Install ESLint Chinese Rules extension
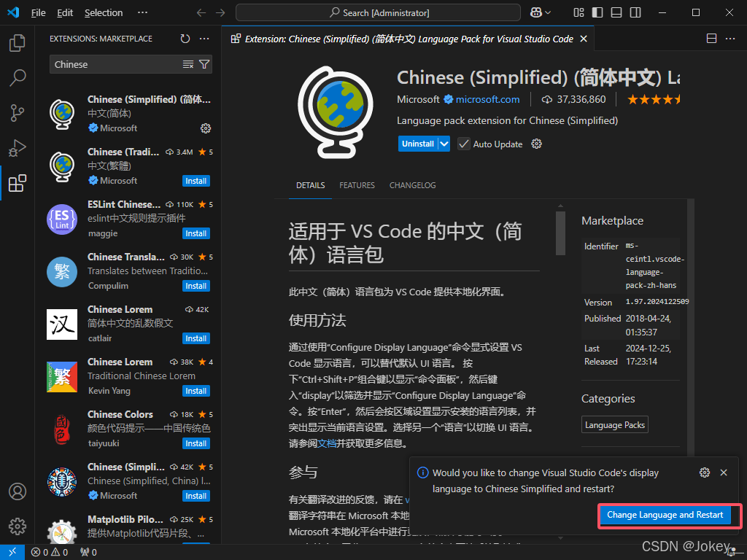747x560 pixels. [196, 233]
